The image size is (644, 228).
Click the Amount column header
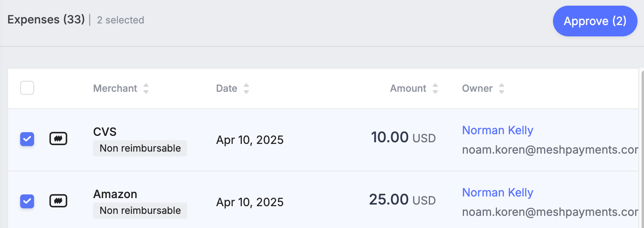click(408, 89)
